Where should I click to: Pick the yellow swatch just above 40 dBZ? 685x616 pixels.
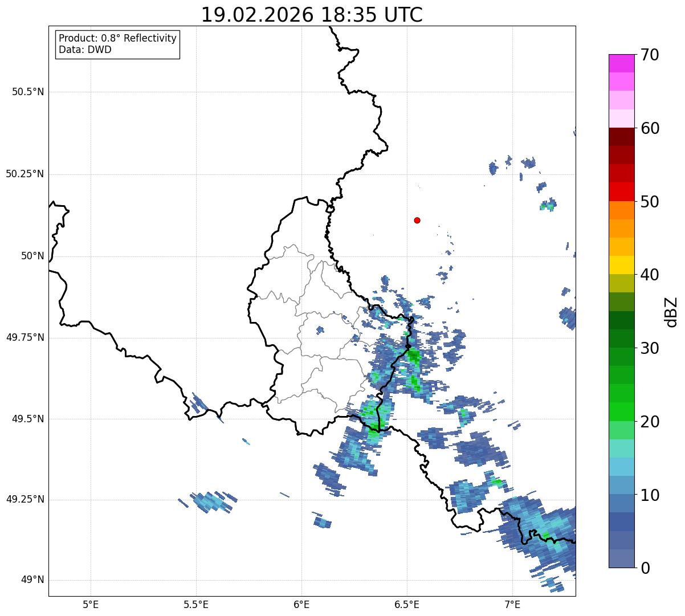click(x=621, y=265)
